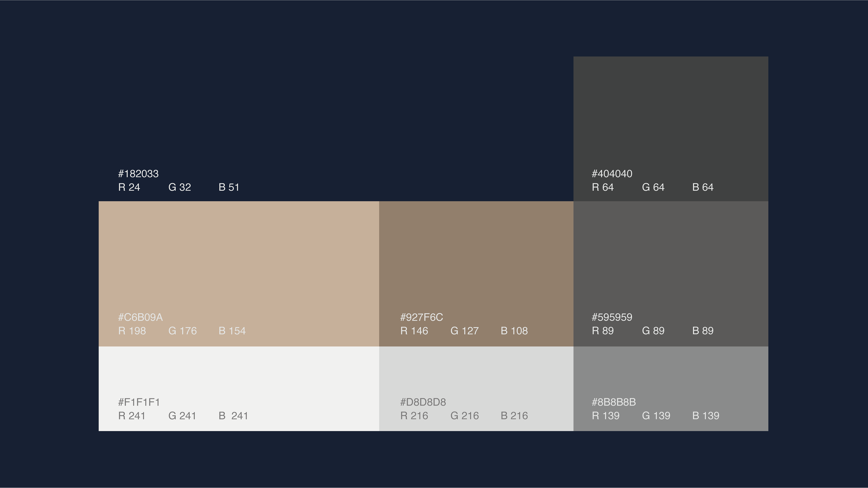The width and height of the screenshot is (868, 488).
Task: Click the #927F6C hex code text
Action: (x=422, y=317)
